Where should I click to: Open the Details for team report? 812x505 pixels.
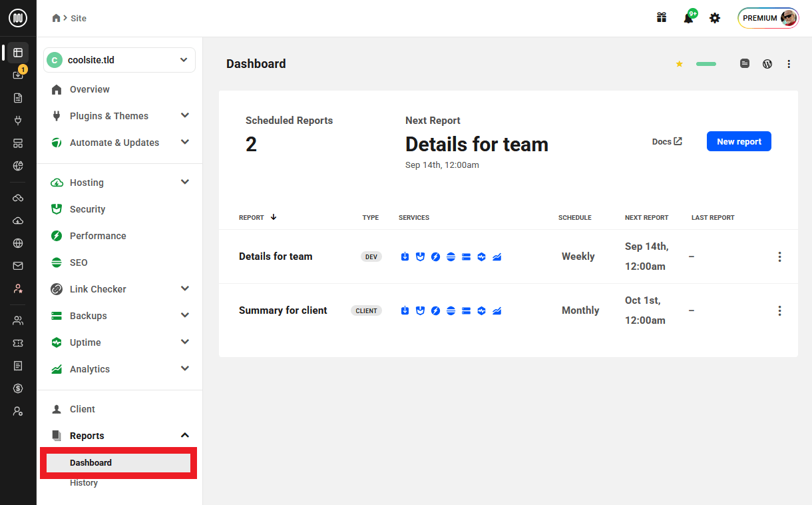276,256
